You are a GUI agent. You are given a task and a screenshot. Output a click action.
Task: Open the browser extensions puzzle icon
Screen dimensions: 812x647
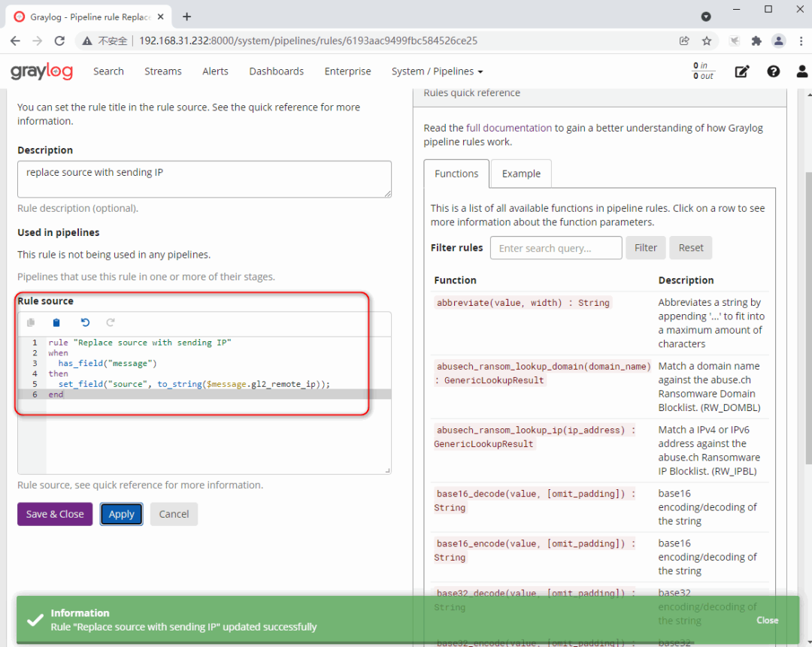click(756, 41)
